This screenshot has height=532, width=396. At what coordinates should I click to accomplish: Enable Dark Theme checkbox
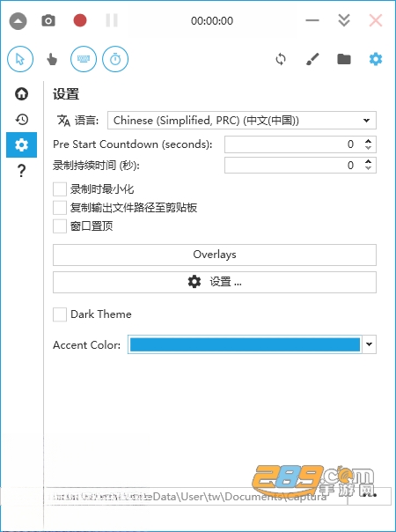click(x=60, y=314)
